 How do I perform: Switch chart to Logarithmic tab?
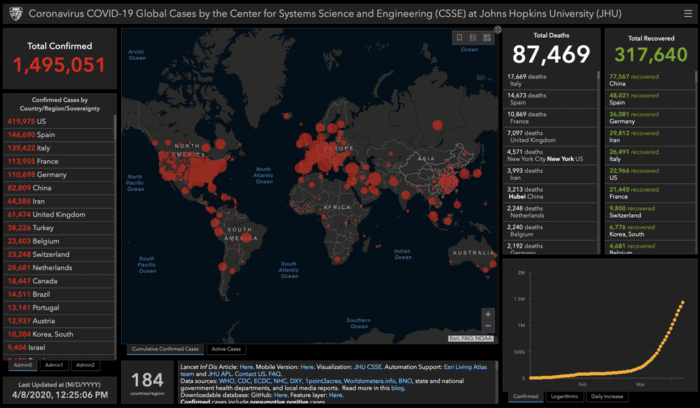(x=564, y=396)
